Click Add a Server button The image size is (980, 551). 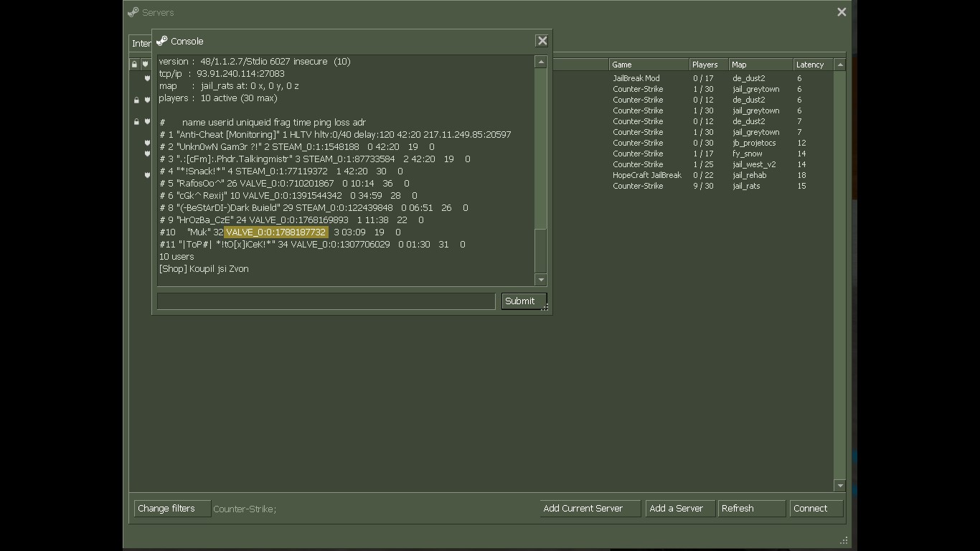point(680,509)
